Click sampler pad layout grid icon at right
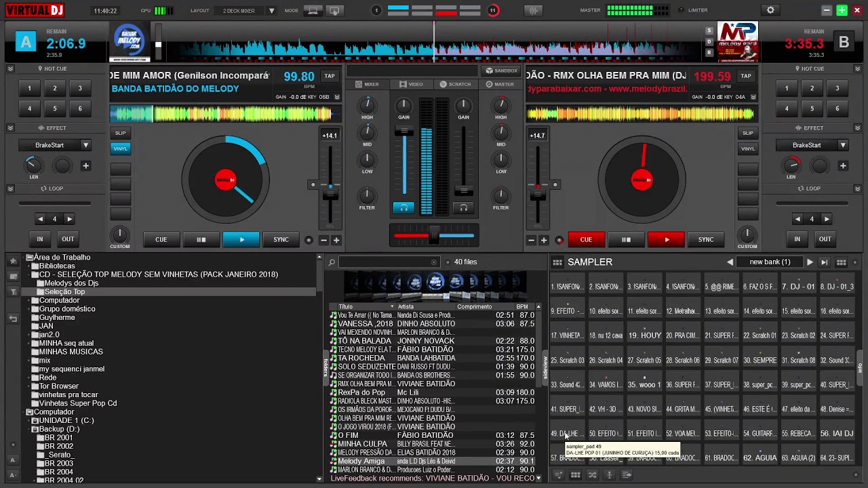The image size is (868, 488). point(842,262)
